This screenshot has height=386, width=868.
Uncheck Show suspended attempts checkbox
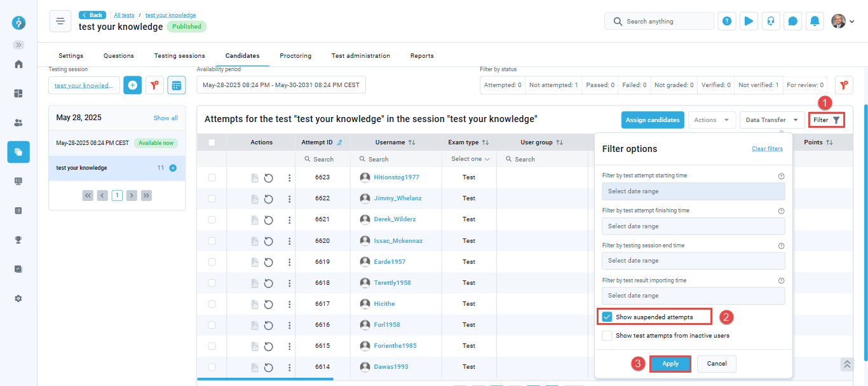pos(607,317)
